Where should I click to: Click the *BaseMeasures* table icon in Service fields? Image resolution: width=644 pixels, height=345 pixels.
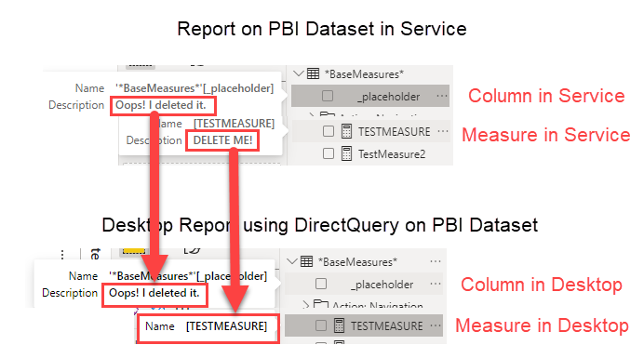coord(313,73)
